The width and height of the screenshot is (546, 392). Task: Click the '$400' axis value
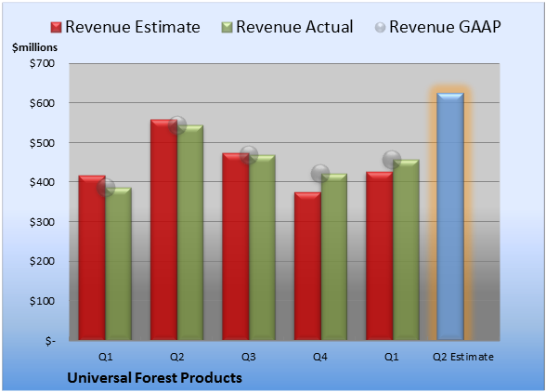tap(42, 182)
